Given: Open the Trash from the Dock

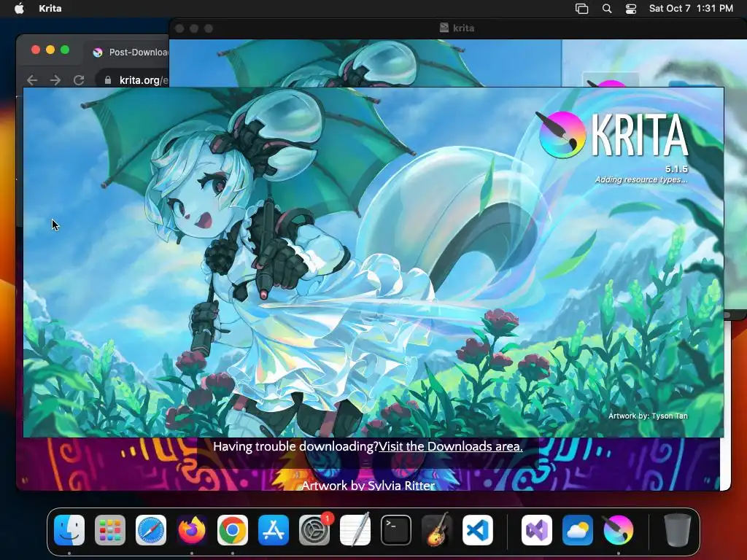Looking at the screenshot, I should click(x=678, y=530).
